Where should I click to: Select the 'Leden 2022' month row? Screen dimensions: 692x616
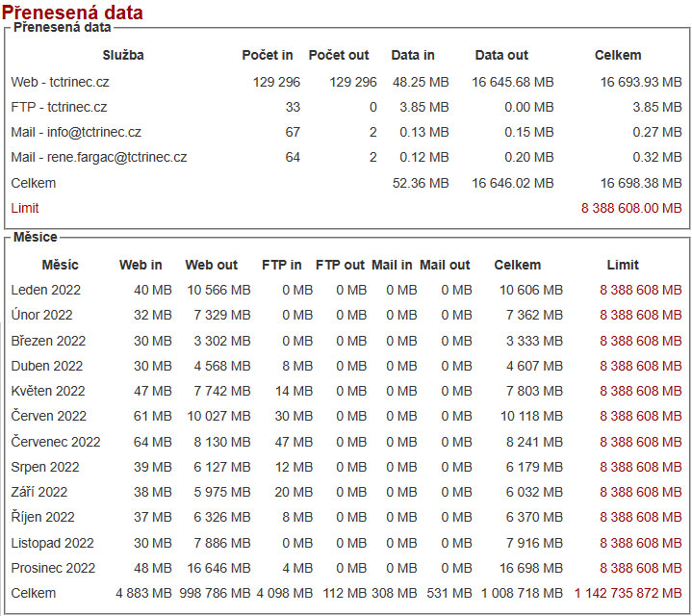[x=46, y=290]
